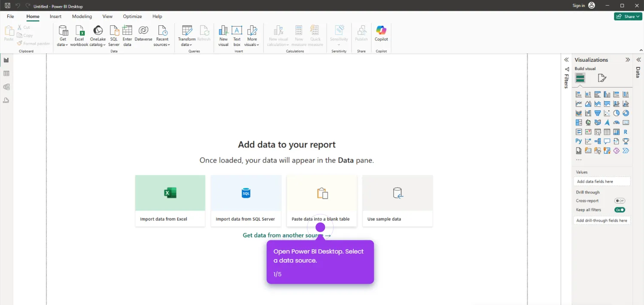Screen dimensions: 644x305
Task: Open the green Share dropdown button
Action: coord(628,16)
